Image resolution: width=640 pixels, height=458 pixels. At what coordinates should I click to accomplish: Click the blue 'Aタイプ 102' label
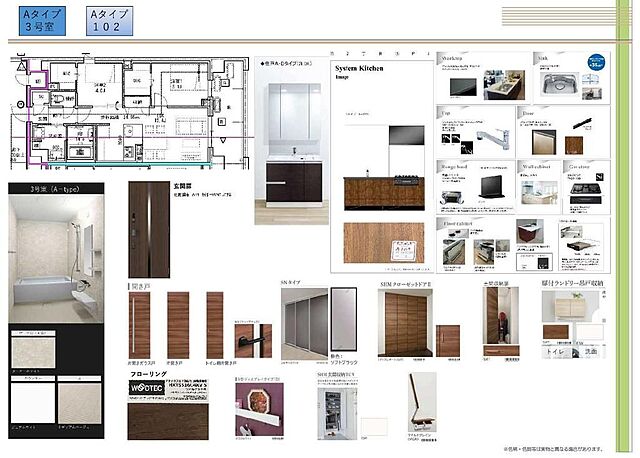tap(106, 24)
